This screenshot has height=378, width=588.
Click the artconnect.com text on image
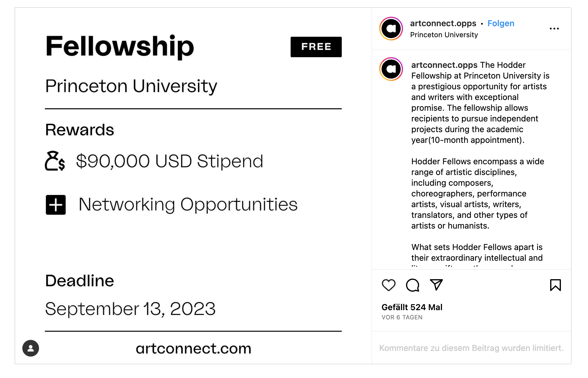(x=194, y=348)
